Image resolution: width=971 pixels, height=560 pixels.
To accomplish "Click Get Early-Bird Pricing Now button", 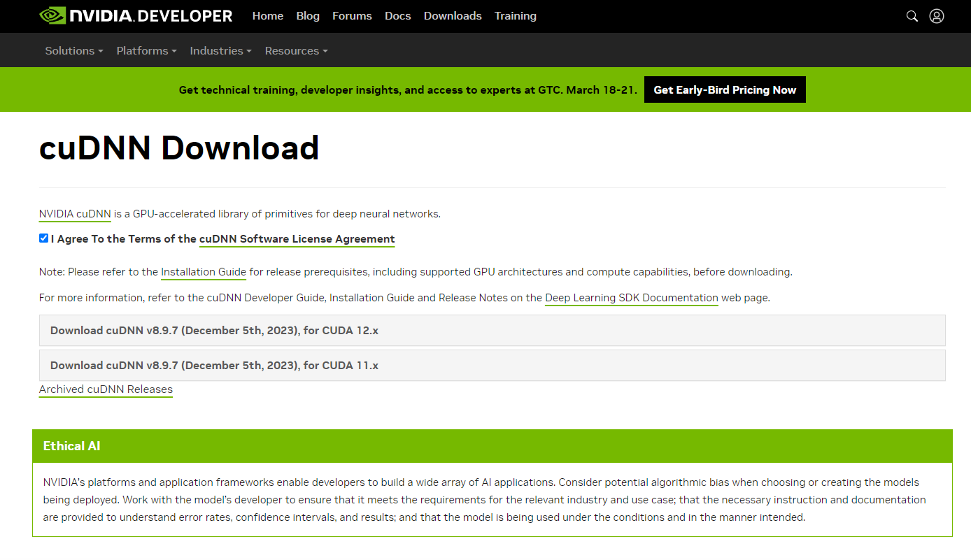I will (x=725, y=89).
